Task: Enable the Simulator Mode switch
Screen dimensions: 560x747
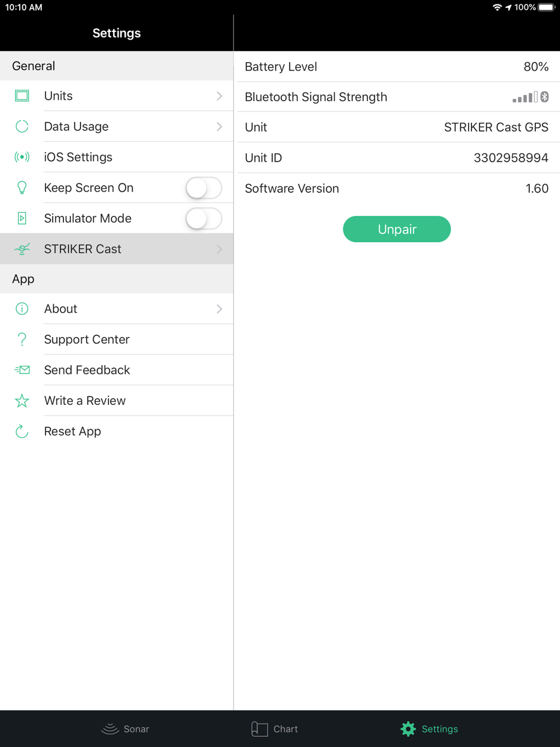Action: pyautogui.click(x=204, y=219)
